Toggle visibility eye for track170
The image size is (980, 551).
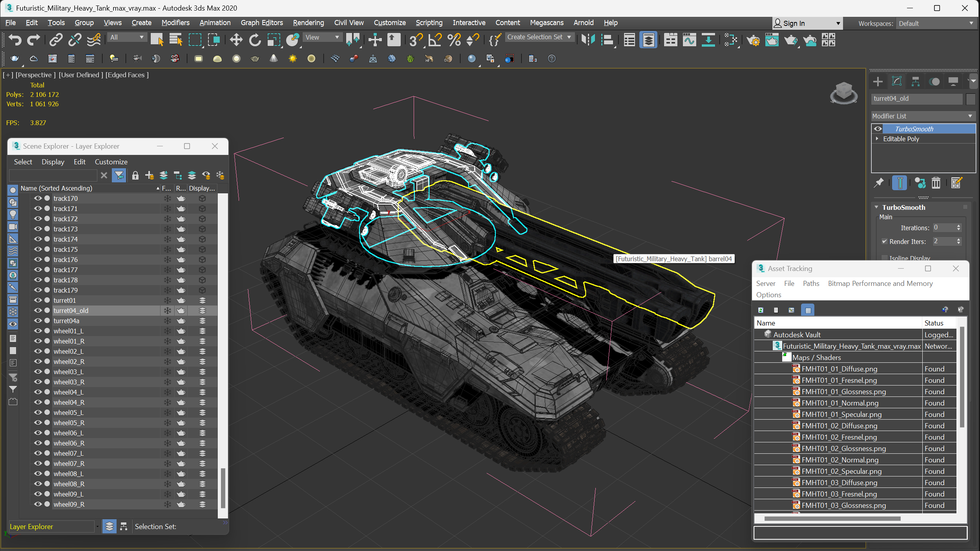tap(38, 198)
